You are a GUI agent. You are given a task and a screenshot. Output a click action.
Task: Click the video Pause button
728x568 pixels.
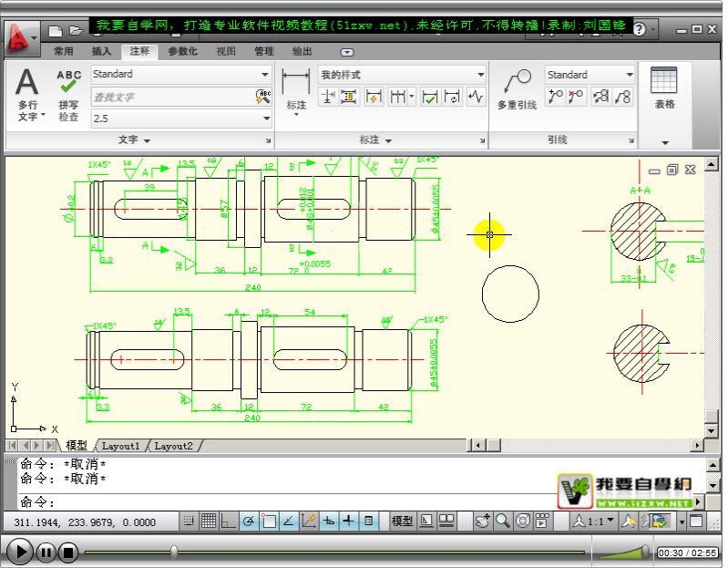(x=46, y=553)
